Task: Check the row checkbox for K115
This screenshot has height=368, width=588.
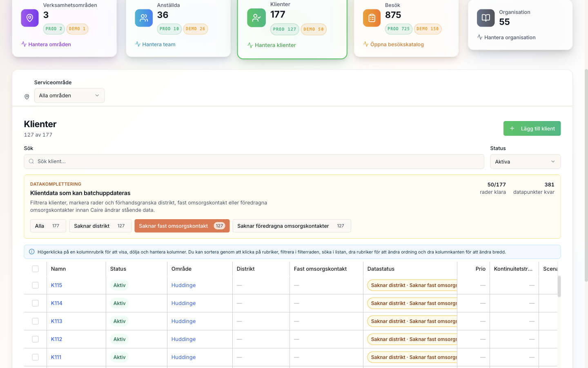Action: coord(36,285)
